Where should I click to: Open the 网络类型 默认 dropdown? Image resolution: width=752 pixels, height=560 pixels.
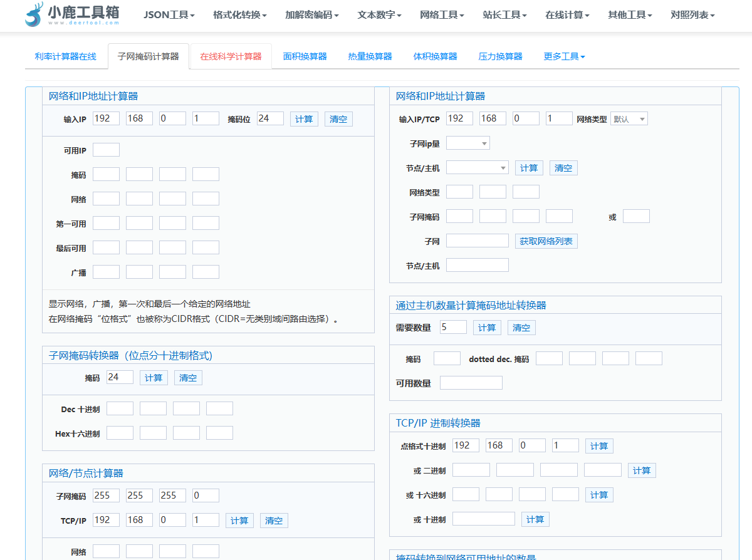(629, 119)
